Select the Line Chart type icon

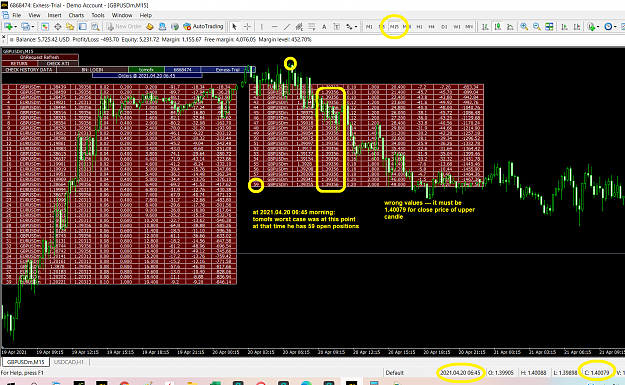pos(510,26)
